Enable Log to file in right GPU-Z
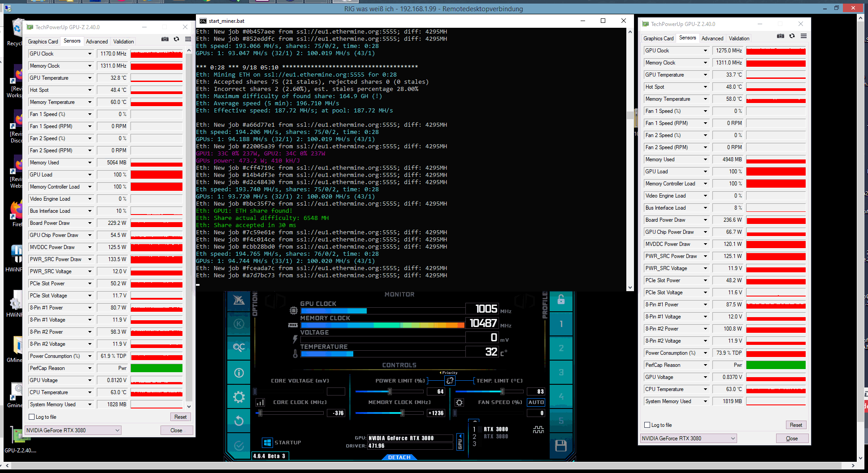Image resolution: width=868 pixels, height=473 pixels. tap(647, 425)
